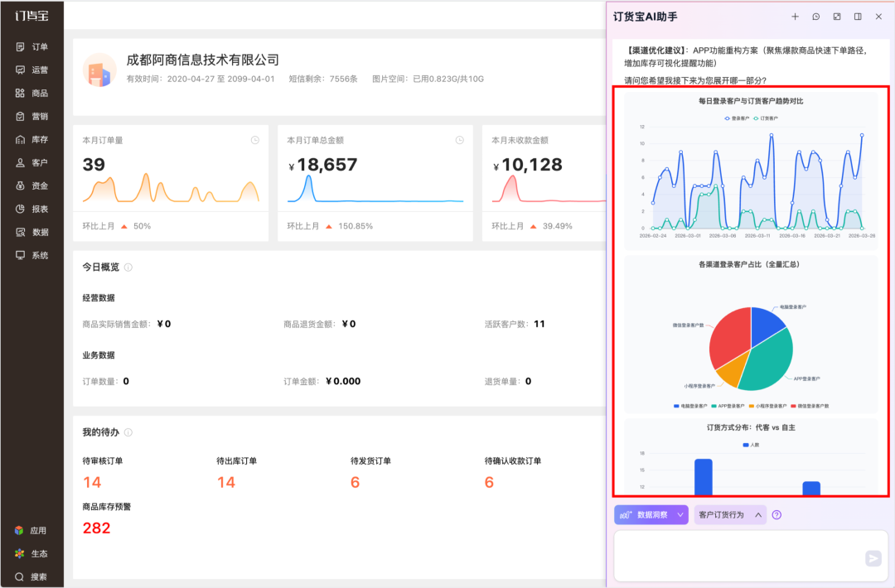Screen dimensions: 895x588
Task: Click the help question mark icon in AI panel
Action: point(776,515)
